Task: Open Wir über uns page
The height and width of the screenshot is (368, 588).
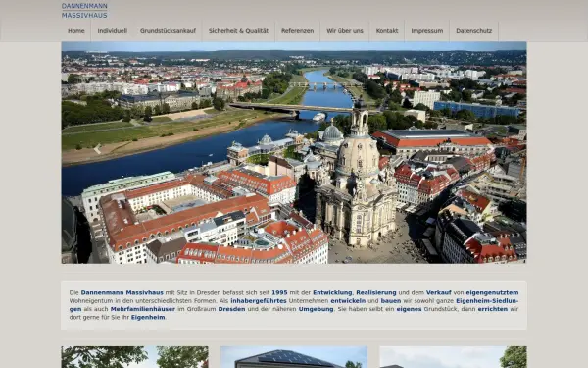Action: point(345,31)
